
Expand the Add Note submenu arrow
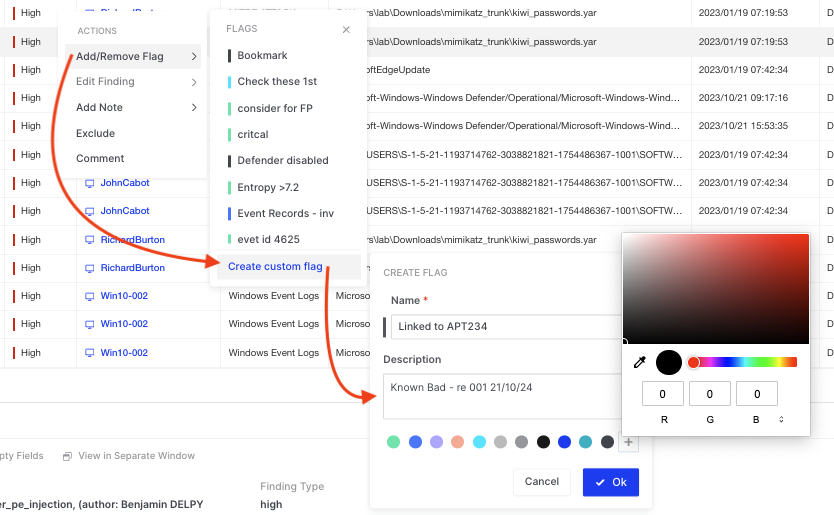coord(194,108)
